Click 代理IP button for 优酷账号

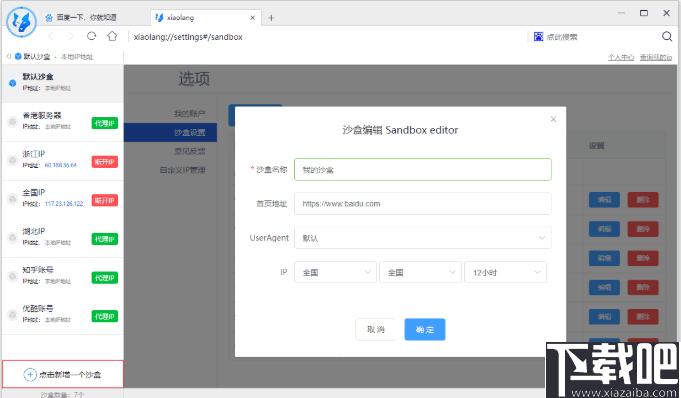tap(105, 316)
